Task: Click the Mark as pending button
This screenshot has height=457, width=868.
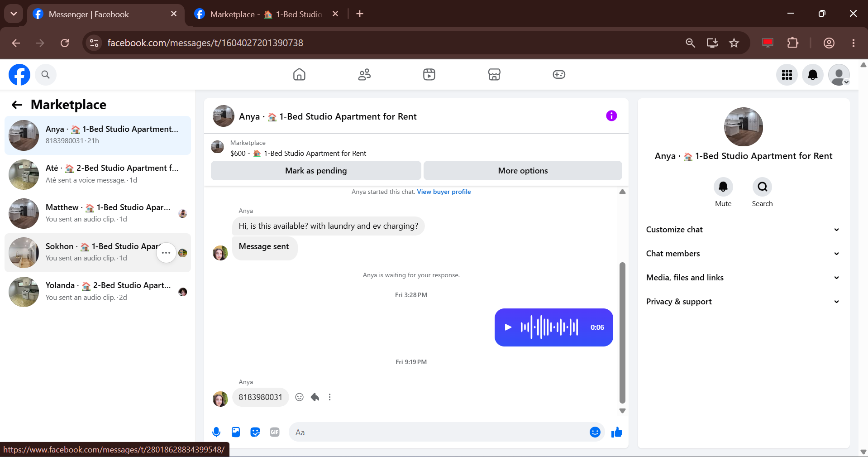Action: tap(316, 171)
